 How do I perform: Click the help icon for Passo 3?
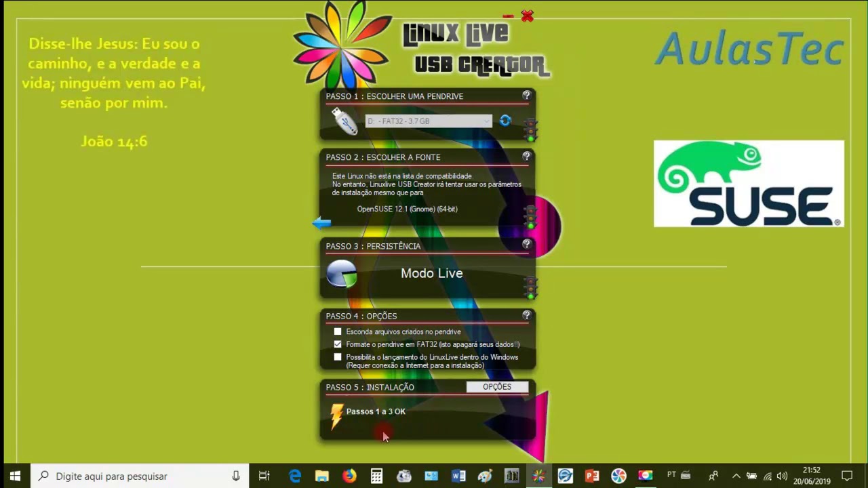(526, 244)
